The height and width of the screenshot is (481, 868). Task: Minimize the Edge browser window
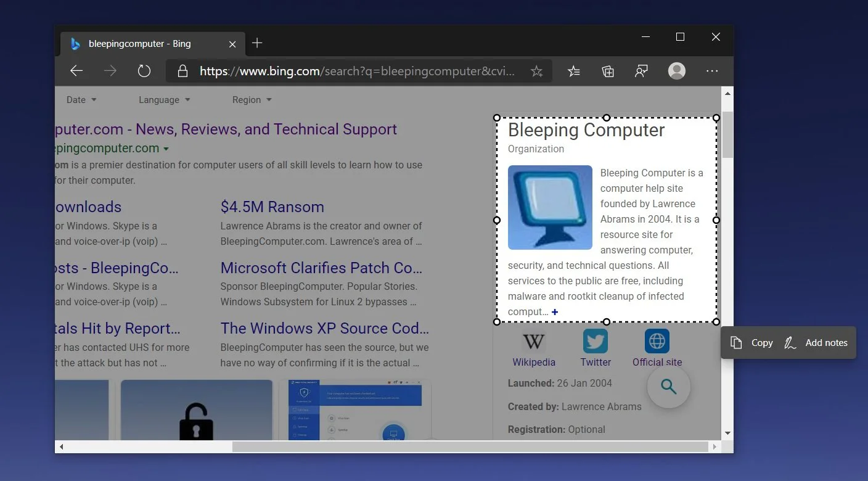click(645, 37)
